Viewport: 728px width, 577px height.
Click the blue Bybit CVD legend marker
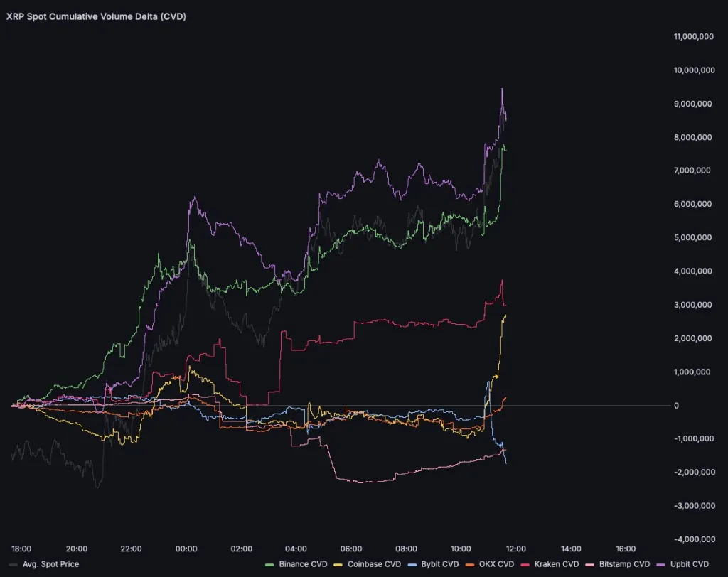pyautogui.click(x=412, y=564)
